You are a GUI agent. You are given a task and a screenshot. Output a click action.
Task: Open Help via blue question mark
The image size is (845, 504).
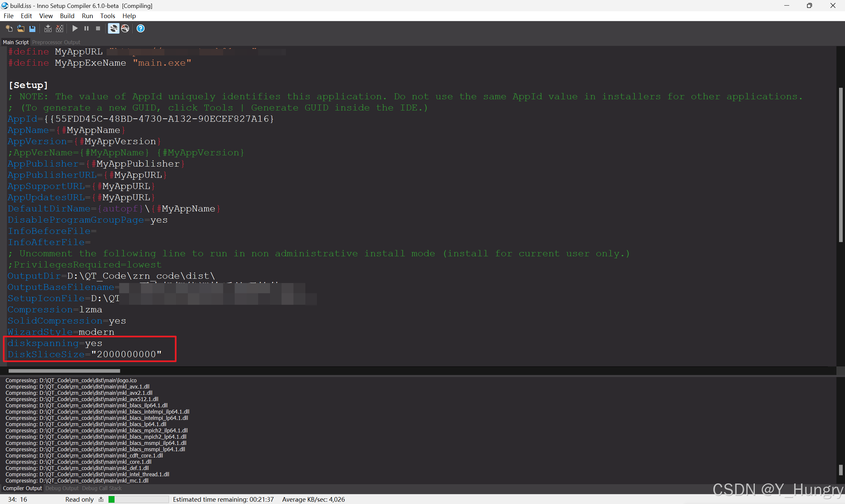point(140,28)
